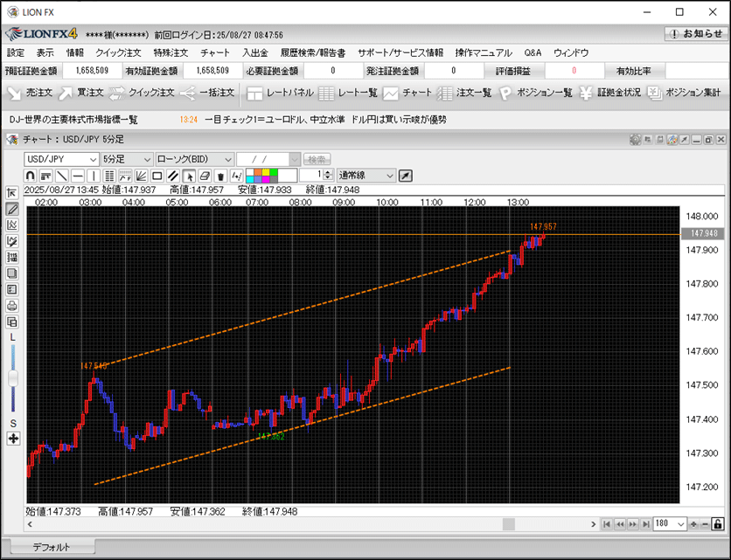Screen dimensions: 731x560
Task: Click the four-way move arrows icon
Action: (13, 439)
